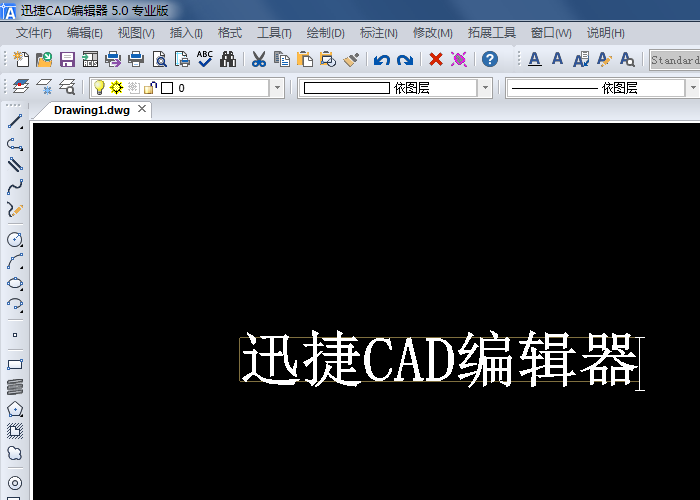Save drawing with the floppy disk icon

click(x=67, y=59)
